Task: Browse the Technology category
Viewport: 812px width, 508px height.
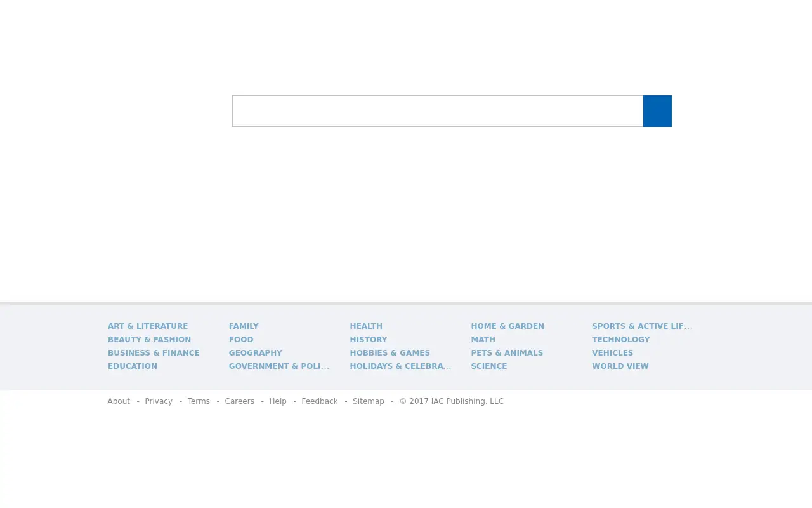Action: (x=621, y=340)
